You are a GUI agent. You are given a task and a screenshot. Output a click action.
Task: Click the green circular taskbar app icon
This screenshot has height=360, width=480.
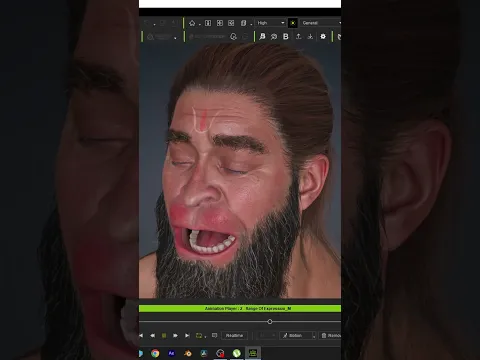237,353
